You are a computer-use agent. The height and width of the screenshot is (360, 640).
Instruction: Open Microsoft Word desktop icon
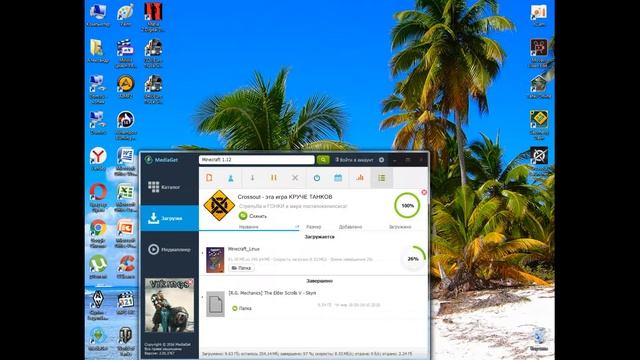[126, 161]
